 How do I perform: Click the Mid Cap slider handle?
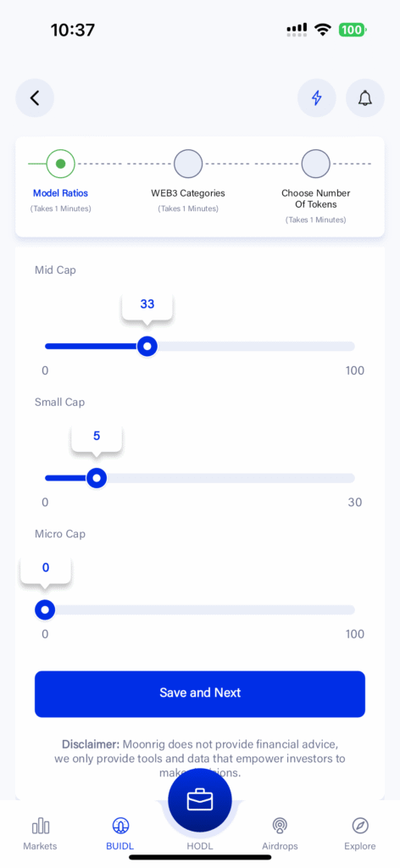click(147, 347)
